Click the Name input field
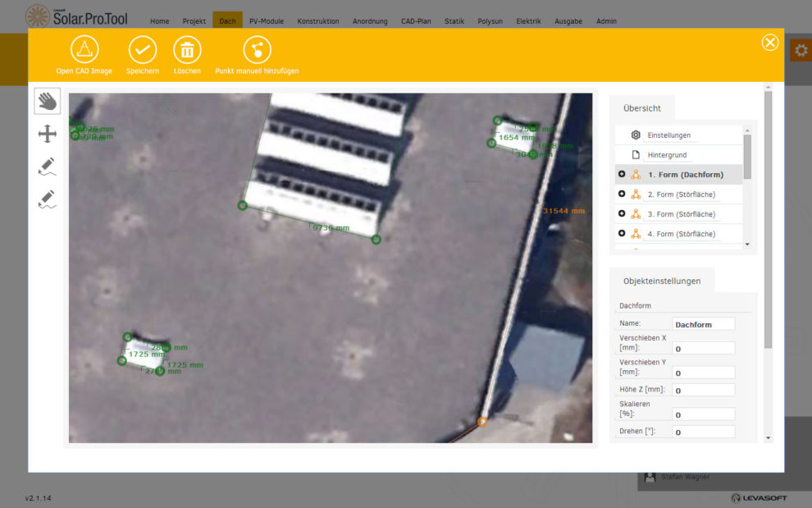812x508 pixels. pos(703,324)
